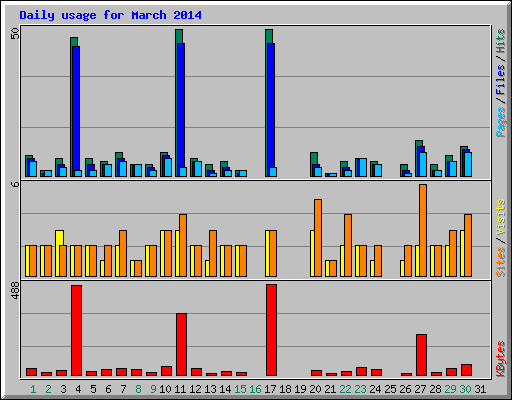Select day label 25 on x-axis

pyautogui.click(x=390, y=389)
